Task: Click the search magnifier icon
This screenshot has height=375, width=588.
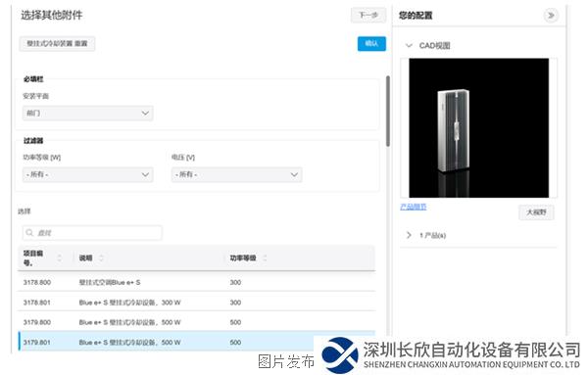Action: click(29, 233)
